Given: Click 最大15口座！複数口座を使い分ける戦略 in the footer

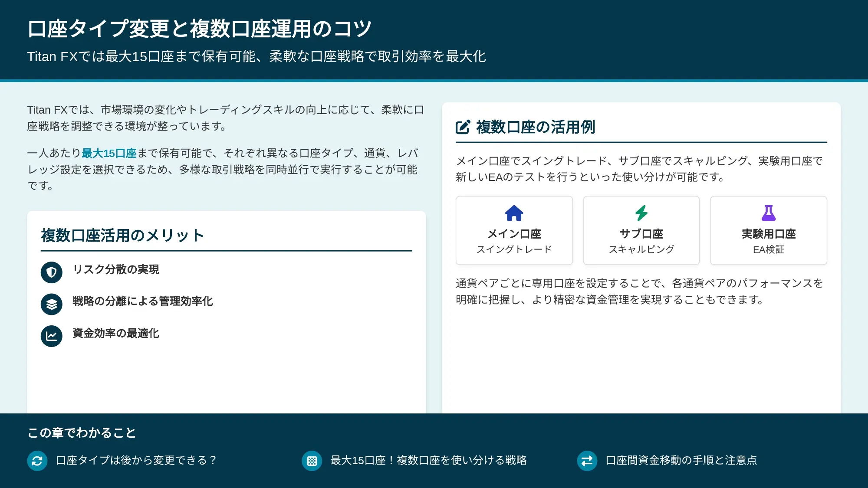Looking at the screenshot, I should [x=429, y=460].
